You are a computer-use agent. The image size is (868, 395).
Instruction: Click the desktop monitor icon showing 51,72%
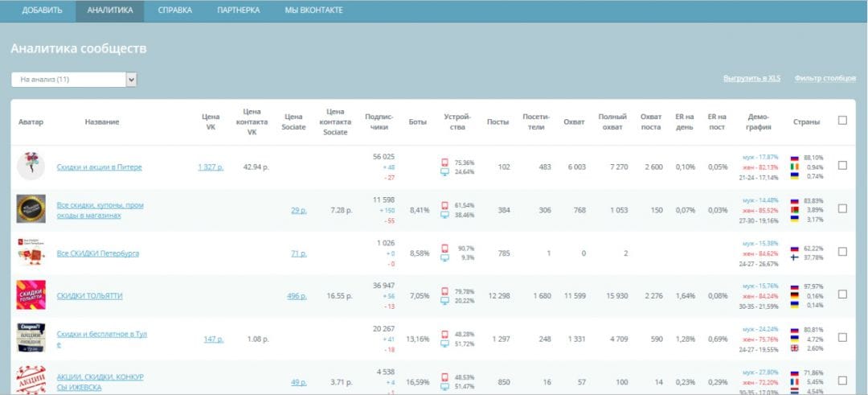[x=444, y=344]
